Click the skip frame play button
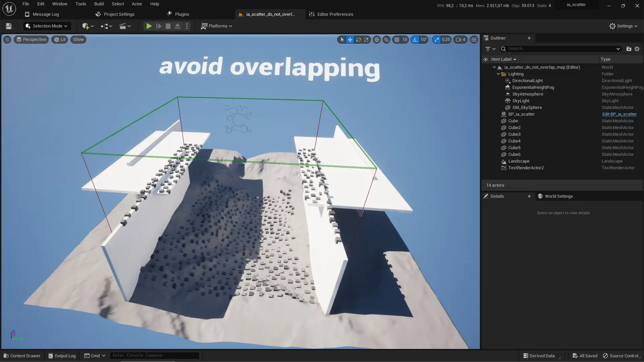 (159, 26)
